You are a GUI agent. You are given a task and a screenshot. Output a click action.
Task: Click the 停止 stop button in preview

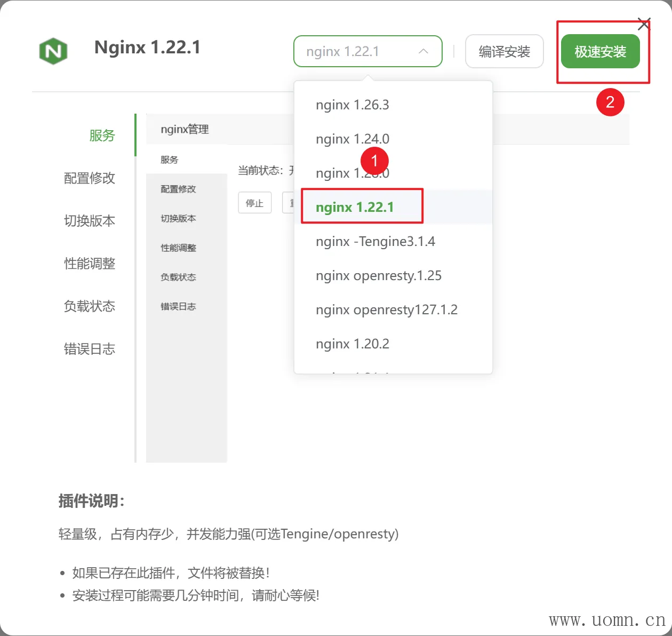[254, 203]
